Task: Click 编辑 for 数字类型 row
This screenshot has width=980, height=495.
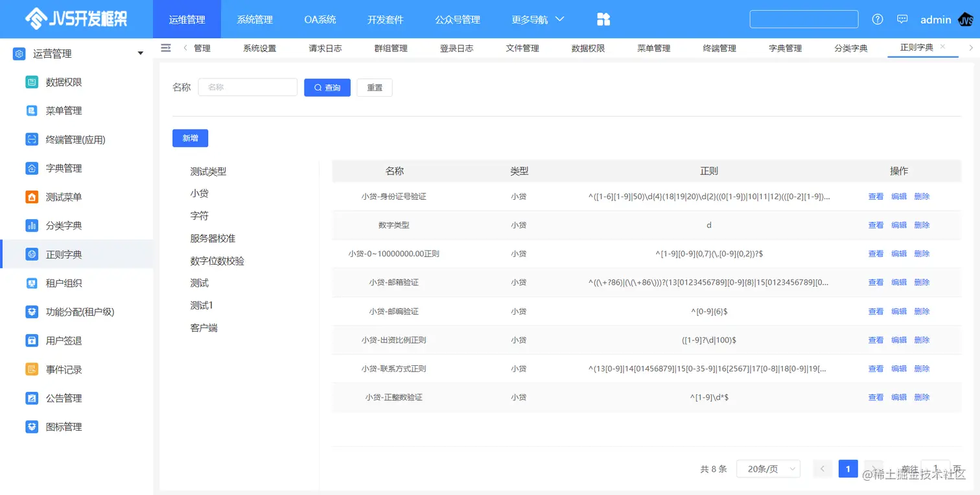Action: (899, 225)
